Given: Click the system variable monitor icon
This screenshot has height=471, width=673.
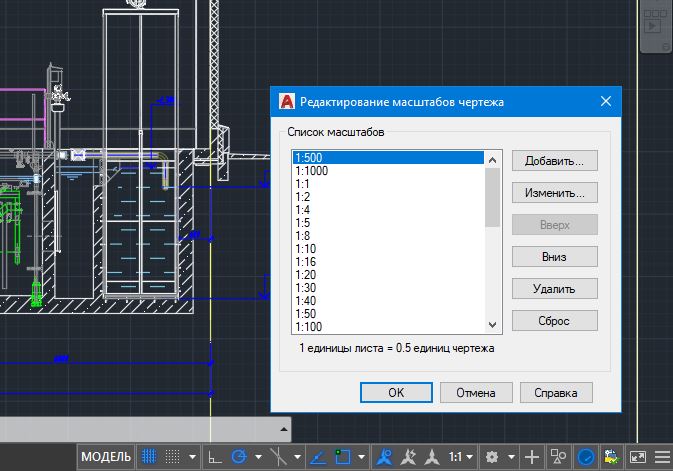Looking at the screenshot, I should pyautogui.click(x=612, y=457).
